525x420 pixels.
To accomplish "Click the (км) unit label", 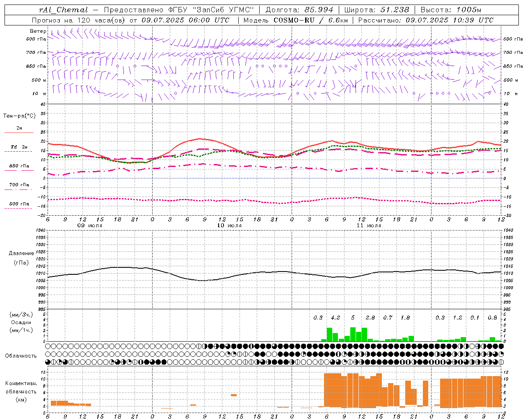I will click(x=21, y=399).
